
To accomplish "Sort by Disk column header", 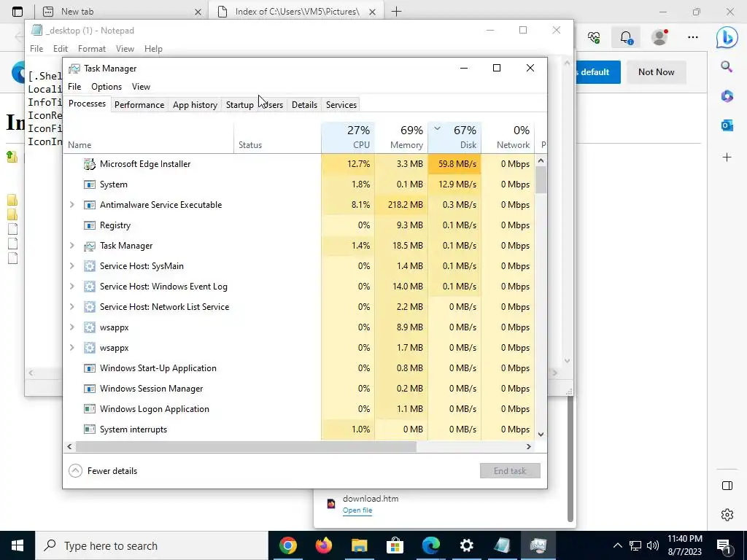I will pyautogui.click(x=454, y=137).
